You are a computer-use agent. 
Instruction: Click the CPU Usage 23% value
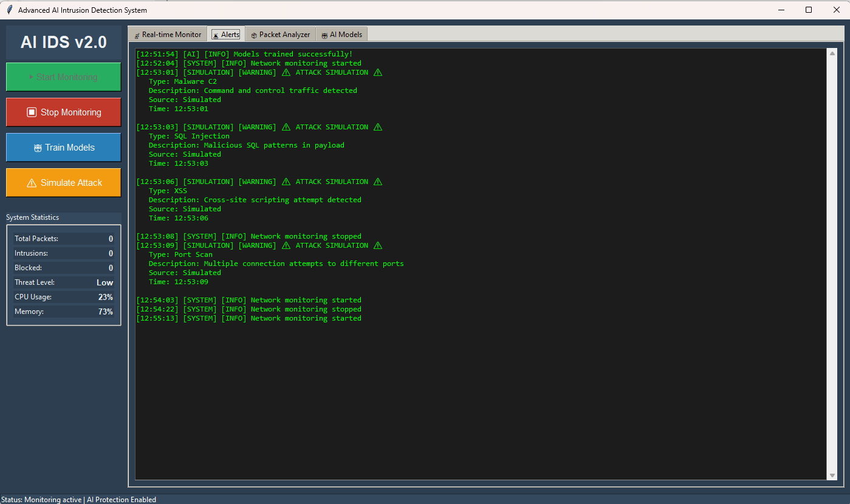pyautogui.click(x=105, y=297)
